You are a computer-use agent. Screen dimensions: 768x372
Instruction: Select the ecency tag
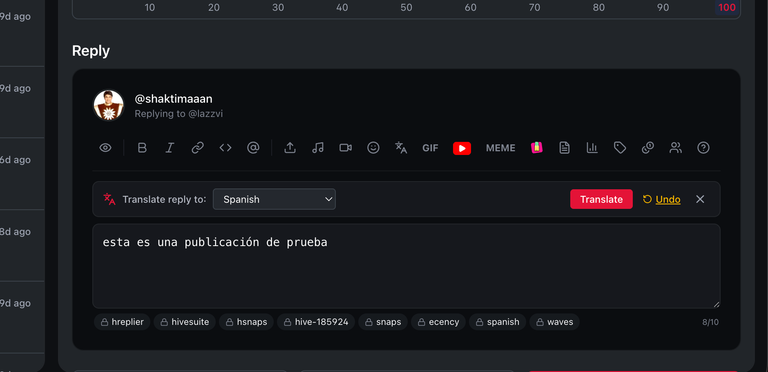(438, 322)
